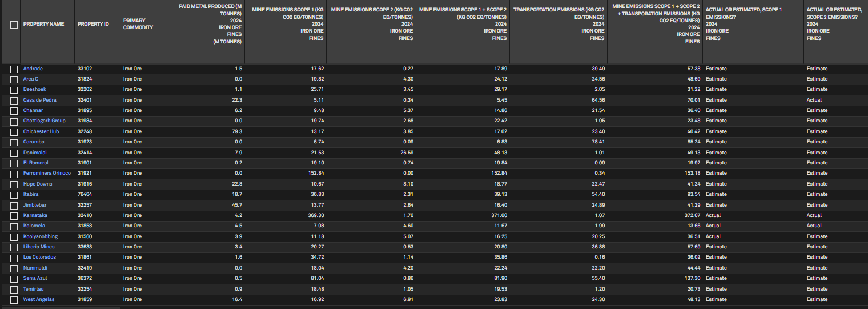Open the Chichester Hub property link

41,131
